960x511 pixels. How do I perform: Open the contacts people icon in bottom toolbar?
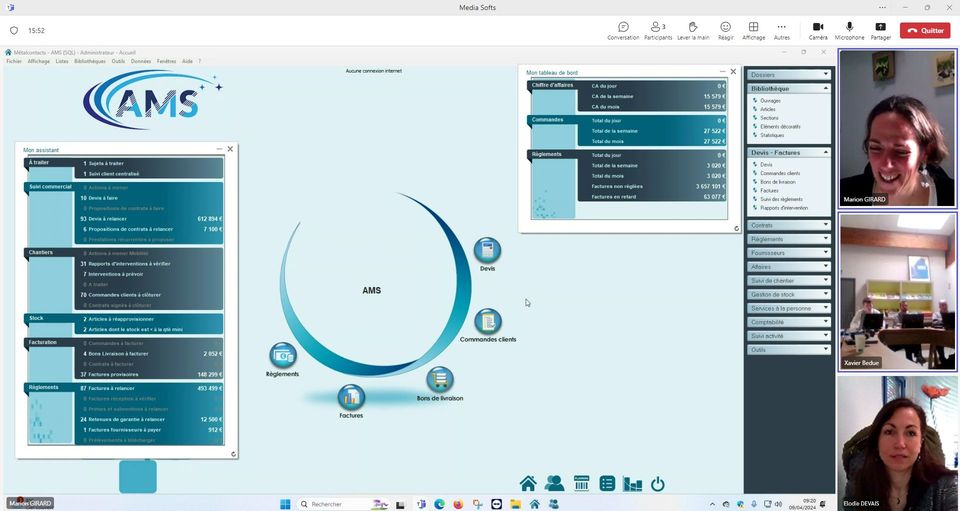point(554,484)
